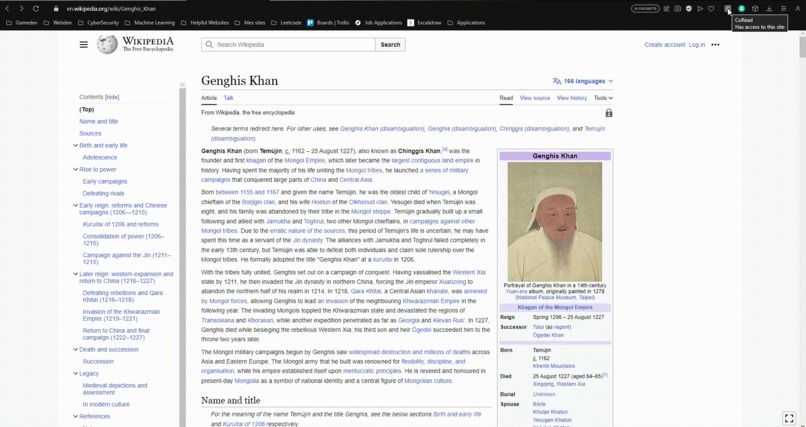Collapse the Legacy contents chevron
This screenshot has height=427, width=806.
point(76,374)
